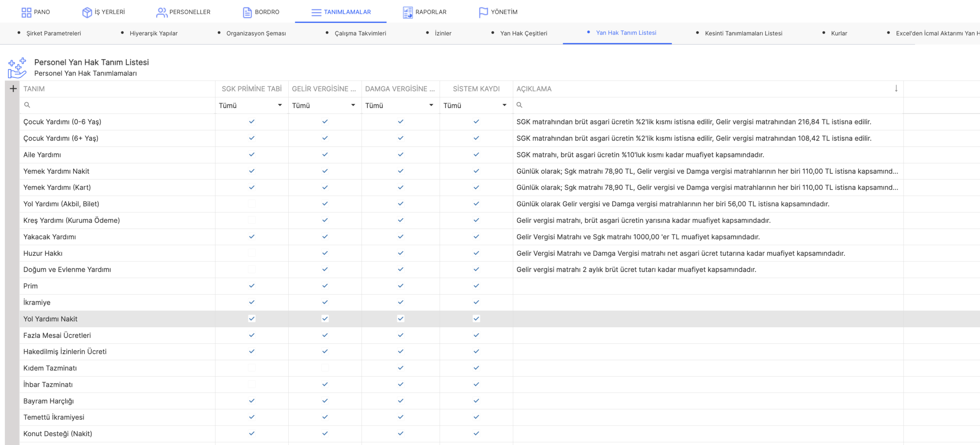Click the PANO dashboard grid icon

(26, 12)
